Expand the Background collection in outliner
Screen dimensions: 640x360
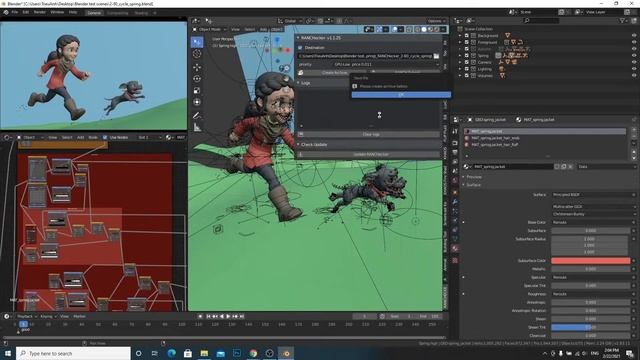click(x=460, y=36)
